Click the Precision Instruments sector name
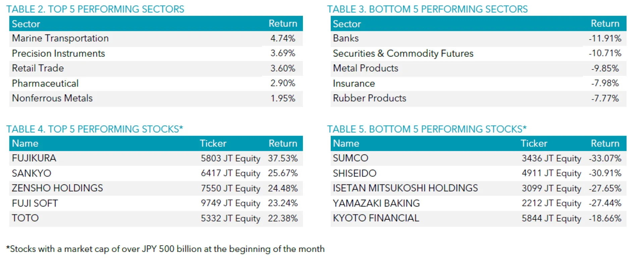This screenshot has width=644, height=259. [x=58, y=53]
